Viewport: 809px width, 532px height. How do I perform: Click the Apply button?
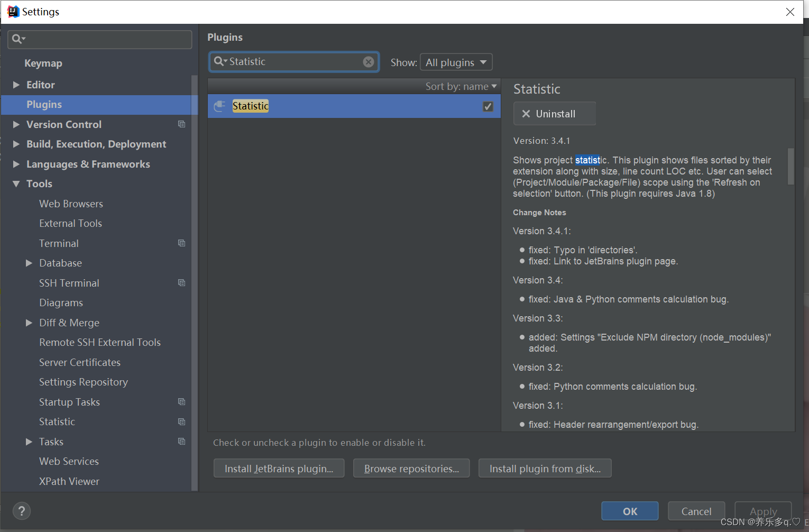[x=763, y=511]
